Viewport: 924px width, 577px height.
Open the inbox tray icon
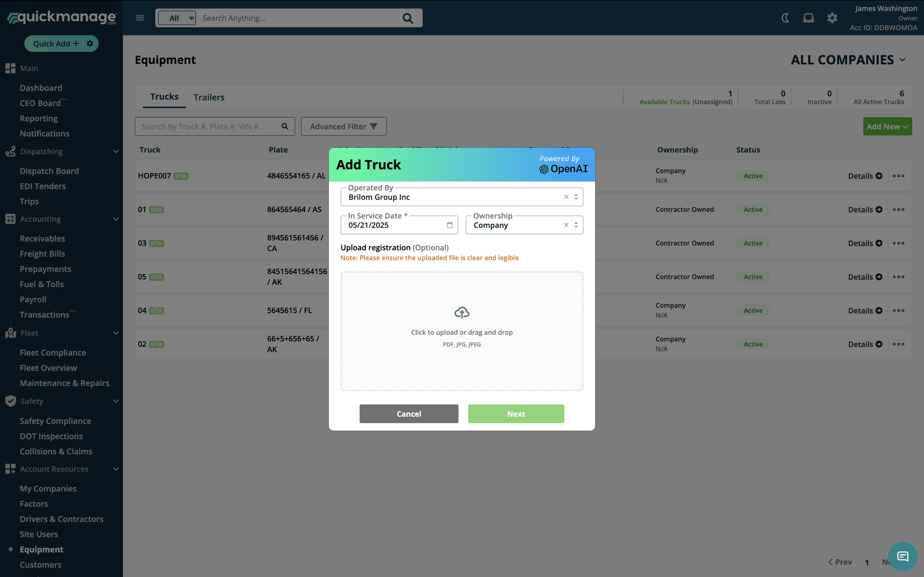tap(808, 18)
